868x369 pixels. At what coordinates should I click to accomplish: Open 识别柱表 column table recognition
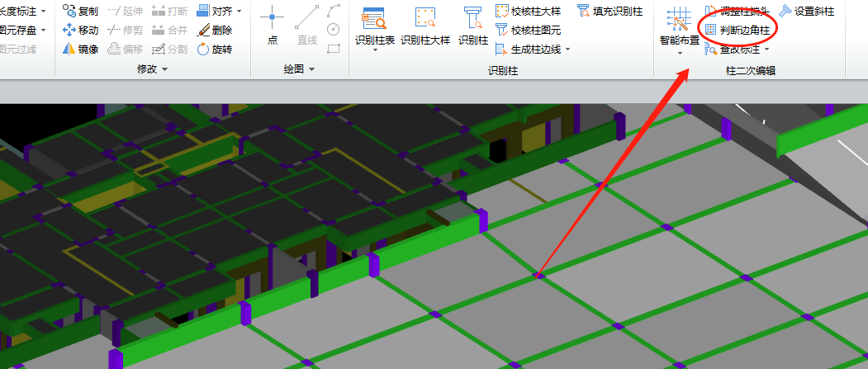pos(375,26)
